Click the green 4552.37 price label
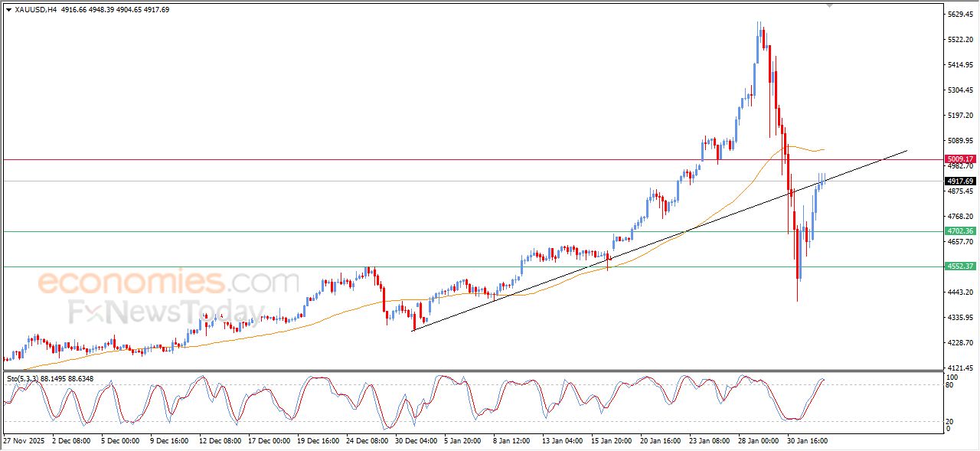The width and height of the screenshot is (980, 451). tap(959, 266)
